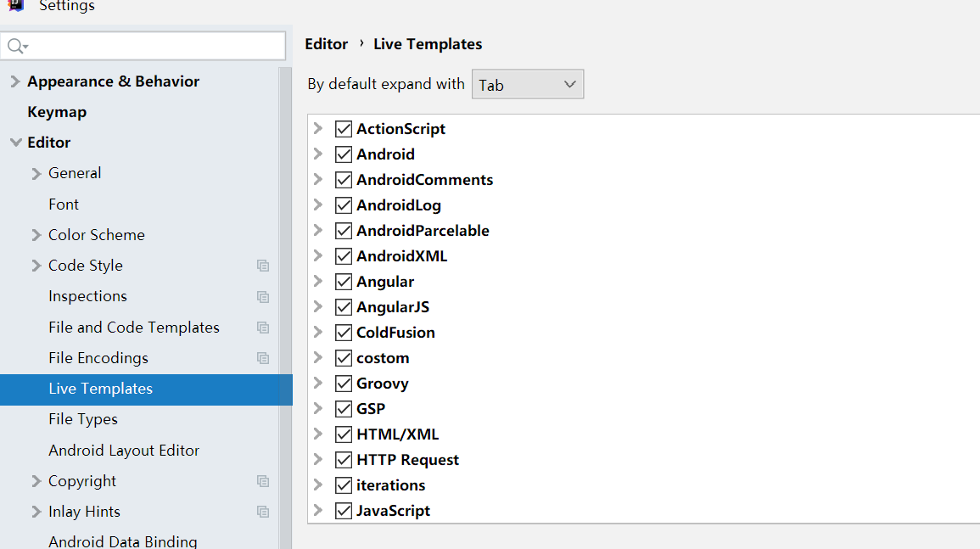Expand the Groovy template group
980x549 pixels.
318,384
